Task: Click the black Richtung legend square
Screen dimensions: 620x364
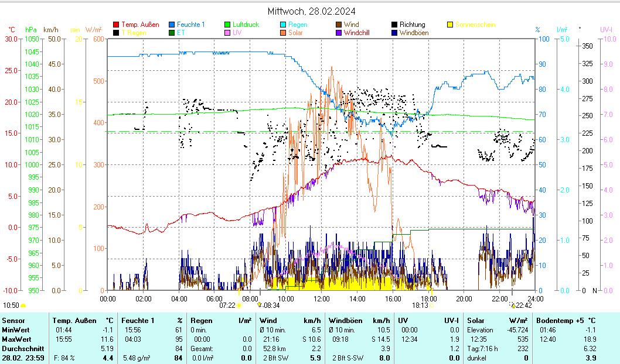Action: [394, 25]
